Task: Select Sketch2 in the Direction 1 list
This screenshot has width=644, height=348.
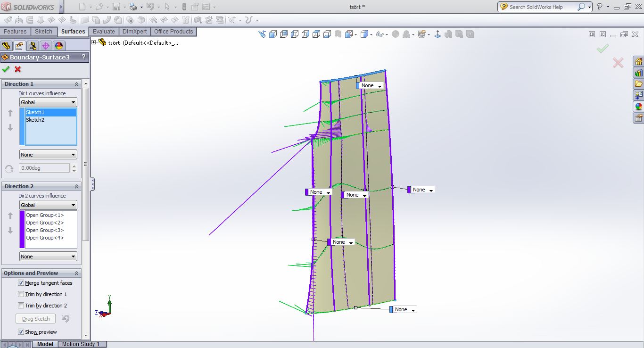Action: point(35,120)
